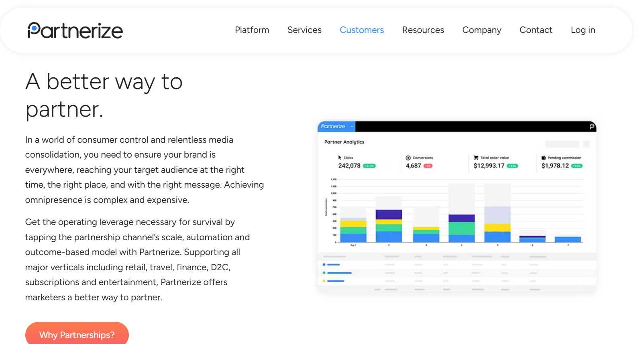
Task: Click the 4,687 conversions value
Action: pyautogui.click(x=414, y=166)
